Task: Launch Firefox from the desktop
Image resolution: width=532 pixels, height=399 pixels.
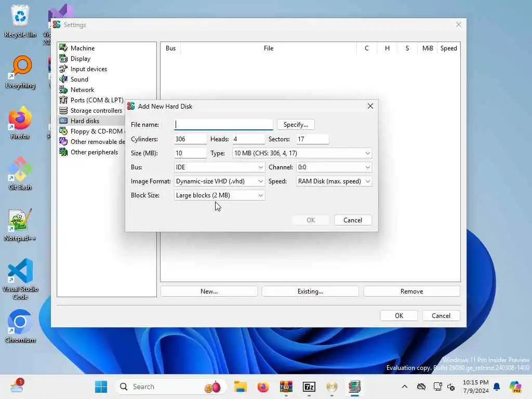Action: coord(20,123)
